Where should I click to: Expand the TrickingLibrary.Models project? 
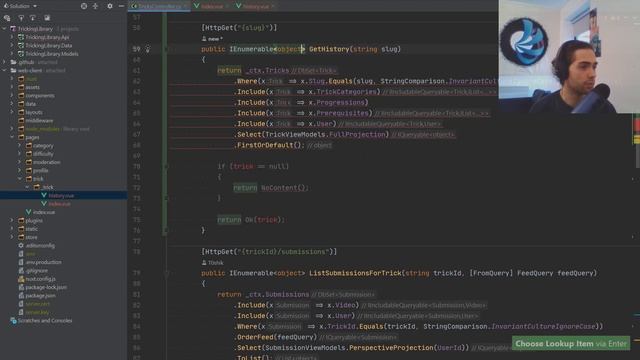click(x=12, y=53)
